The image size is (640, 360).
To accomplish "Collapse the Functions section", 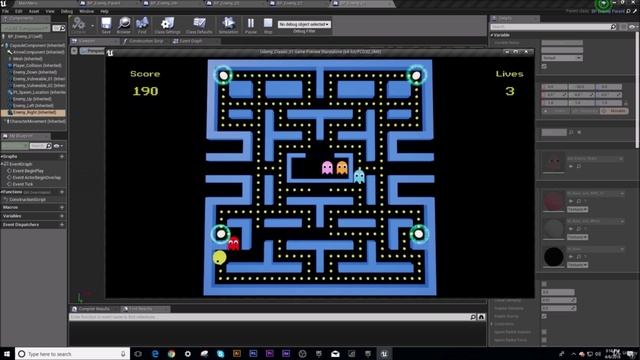I will (2, 192).
